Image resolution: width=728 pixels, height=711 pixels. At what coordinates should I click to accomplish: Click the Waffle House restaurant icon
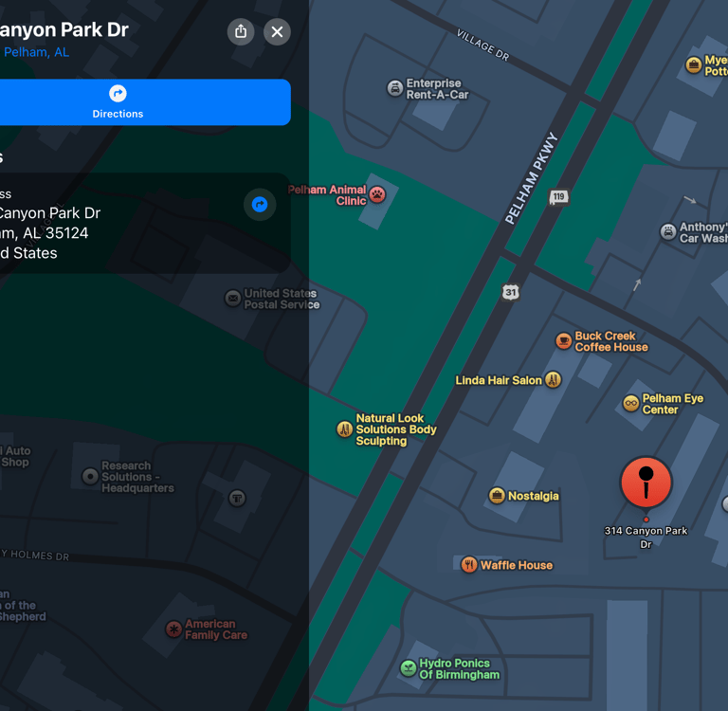tap(469, 565)
